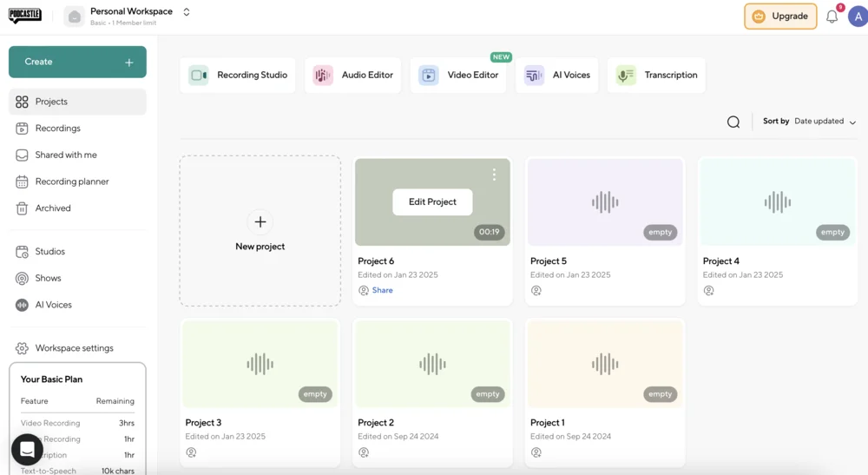This screenshot has width=868, height=475.
Task: Go to Recordings in the sidebar
Action: click(x=57, y=129)
